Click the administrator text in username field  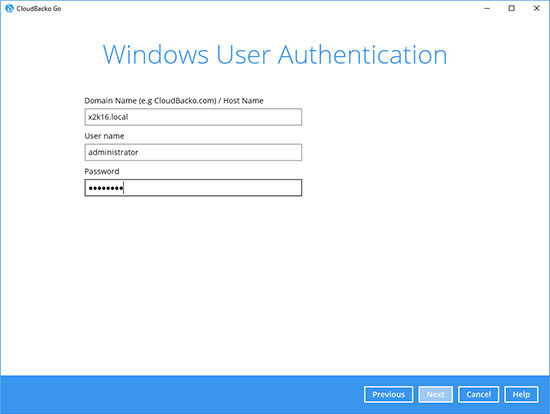(113, 152)
